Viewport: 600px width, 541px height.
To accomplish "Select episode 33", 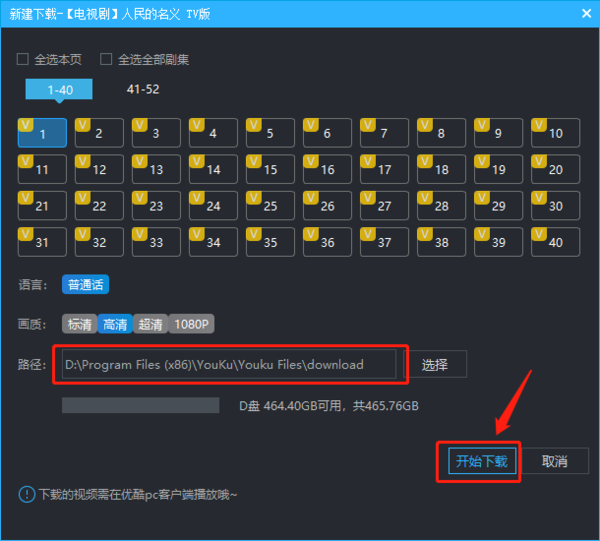I will point(156,242).
